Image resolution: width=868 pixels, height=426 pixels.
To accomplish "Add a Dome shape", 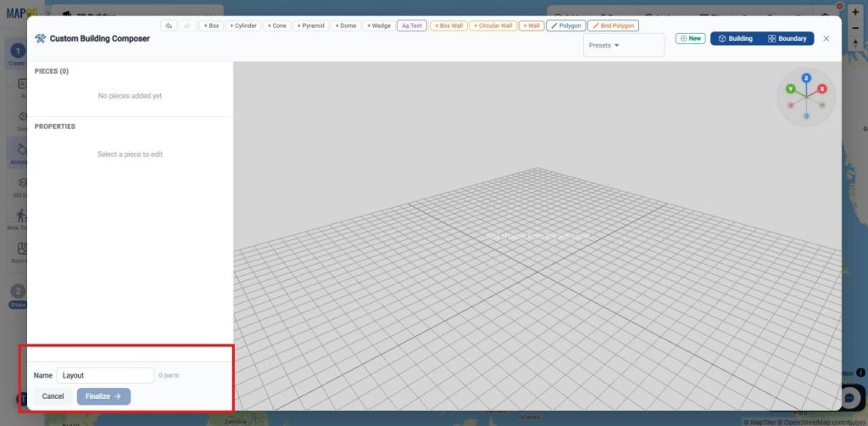I will [x=346, y=25].
